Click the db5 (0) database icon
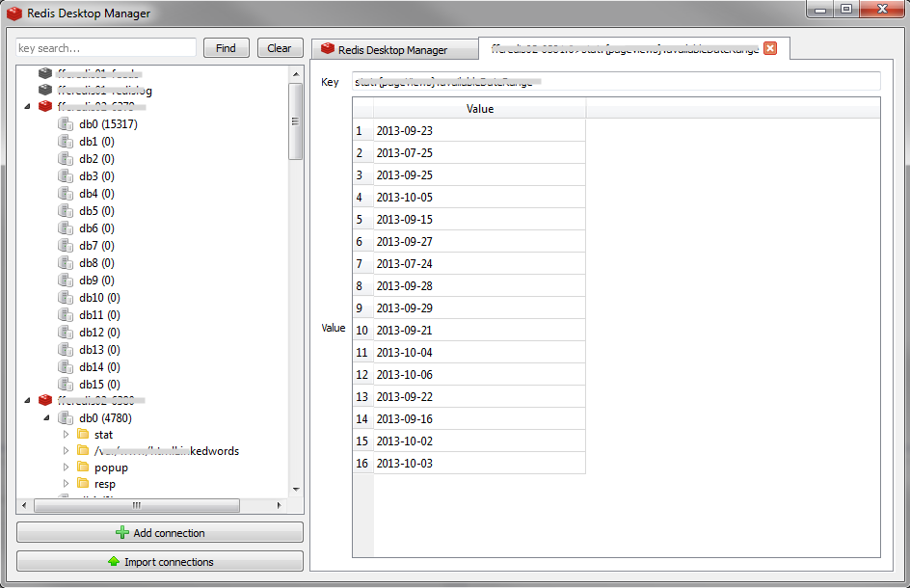The height and width of the screenshot is (588, 910). [x=66, y=211]
